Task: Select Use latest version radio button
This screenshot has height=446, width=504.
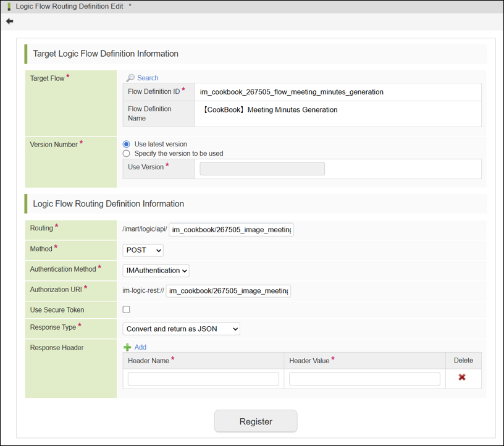Action: 127,144
